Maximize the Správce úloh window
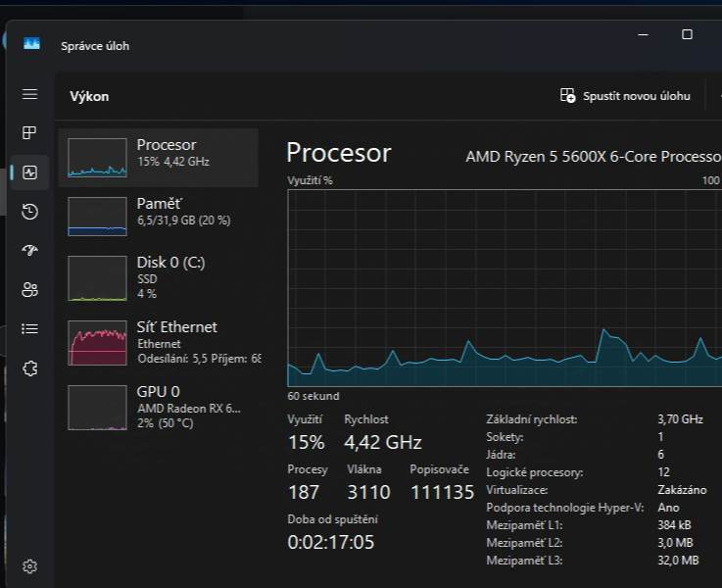Image resolution: width=722 pixels, height=588 pixels. (x=687, y=34)
